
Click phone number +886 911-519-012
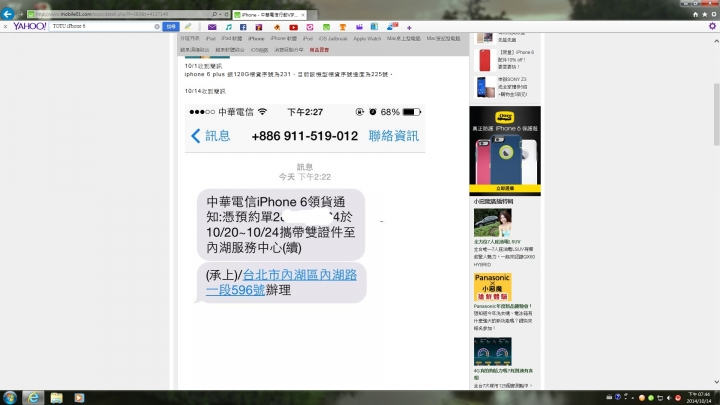point(304,136)
